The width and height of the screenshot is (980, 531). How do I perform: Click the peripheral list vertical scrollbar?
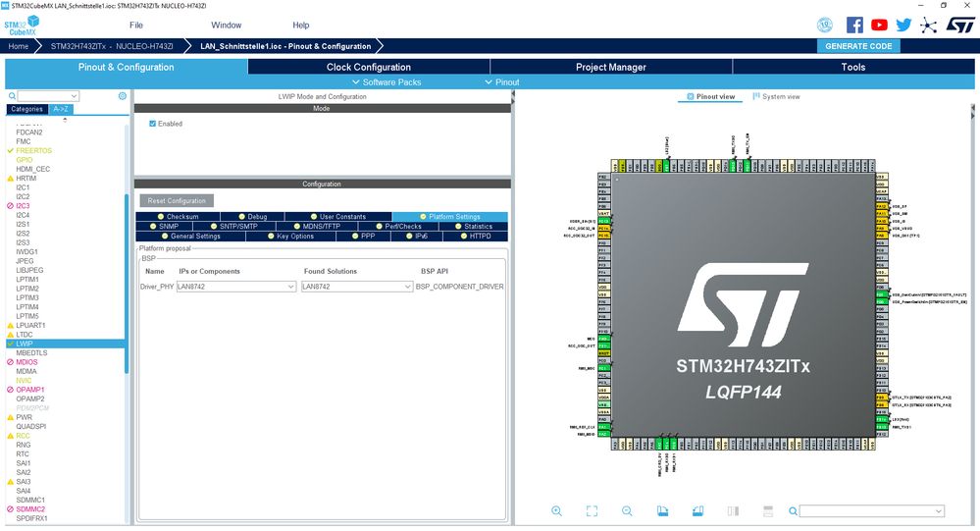point(127,284)
